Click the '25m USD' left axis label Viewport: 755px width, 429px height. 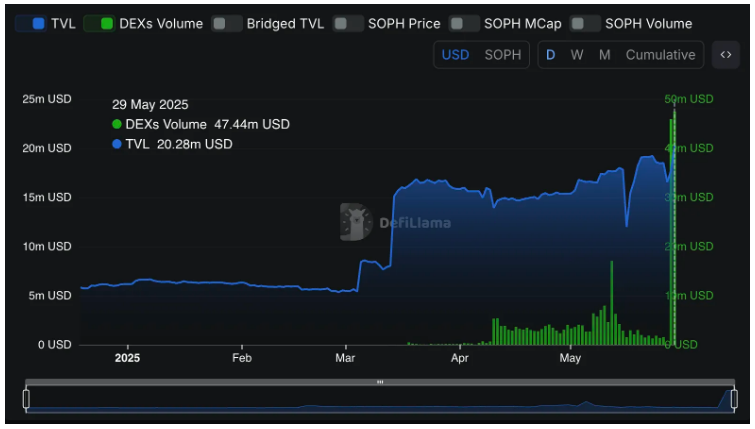pos(47,99)
